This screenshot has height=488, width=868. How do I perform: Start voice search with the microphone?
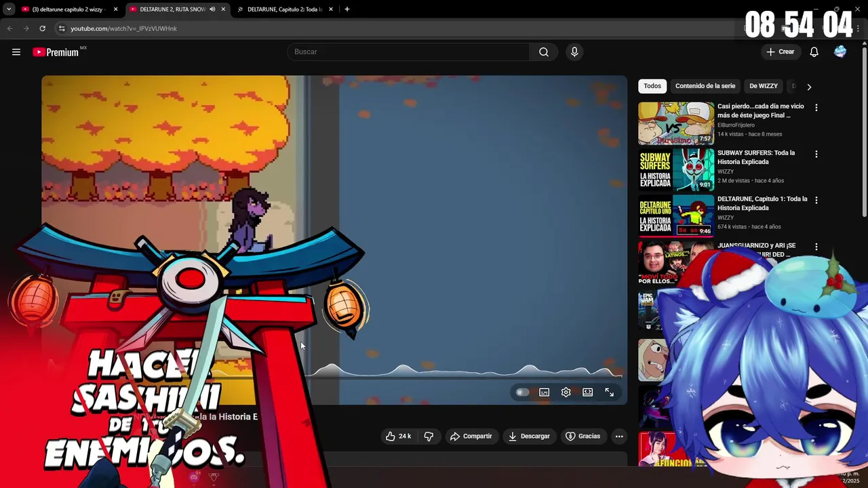(574, 52)
